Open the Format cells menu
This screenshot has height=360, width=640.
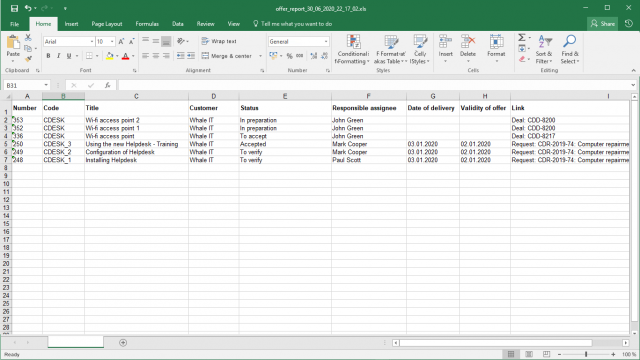[x=496, y=49]
